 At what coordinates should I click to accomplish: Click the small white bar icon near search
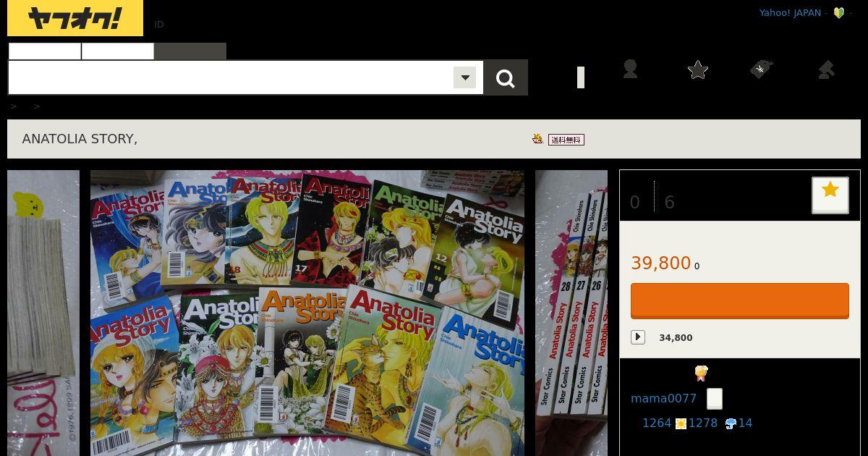[581, 77]
